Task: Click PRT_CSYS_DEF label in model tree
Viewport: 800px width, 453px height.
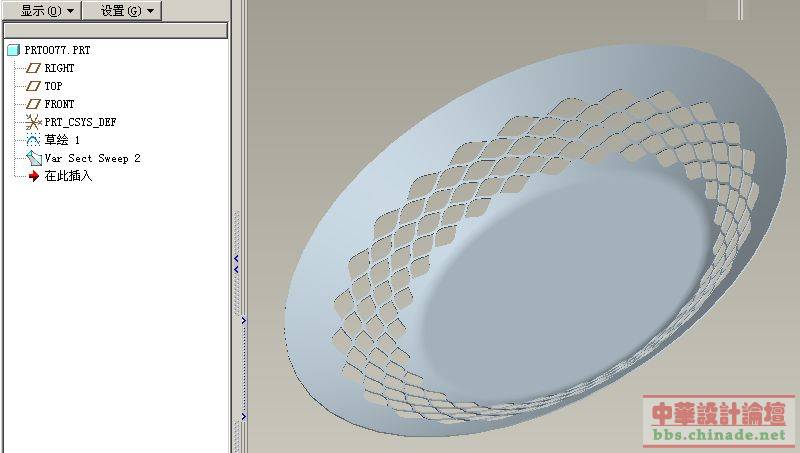Action: pos(80,122)
